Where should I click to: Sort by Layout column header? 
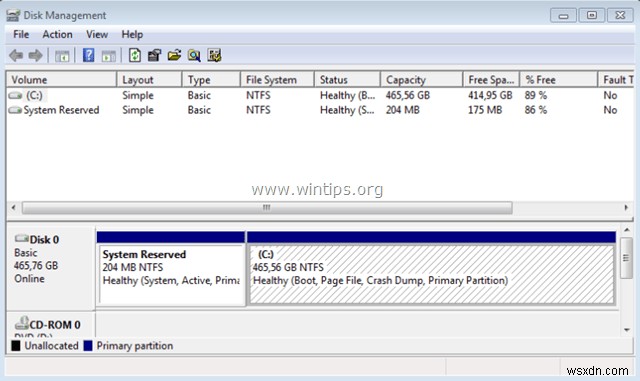point(149,80)
